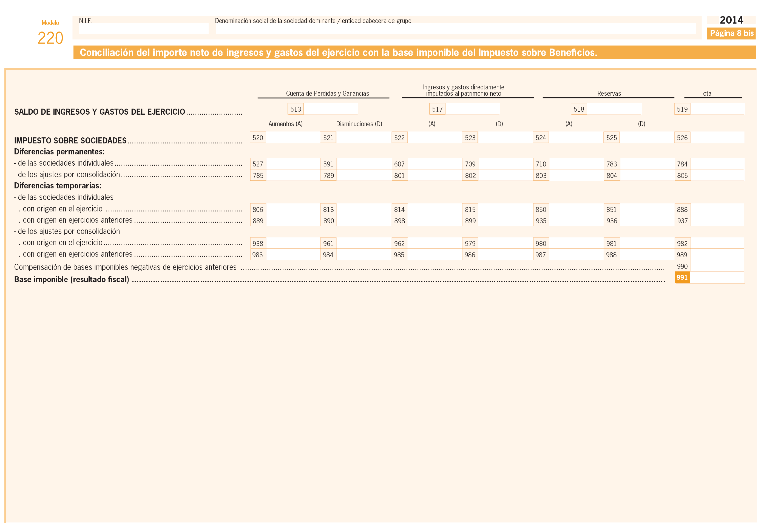Select field 801

pos(435,175)
